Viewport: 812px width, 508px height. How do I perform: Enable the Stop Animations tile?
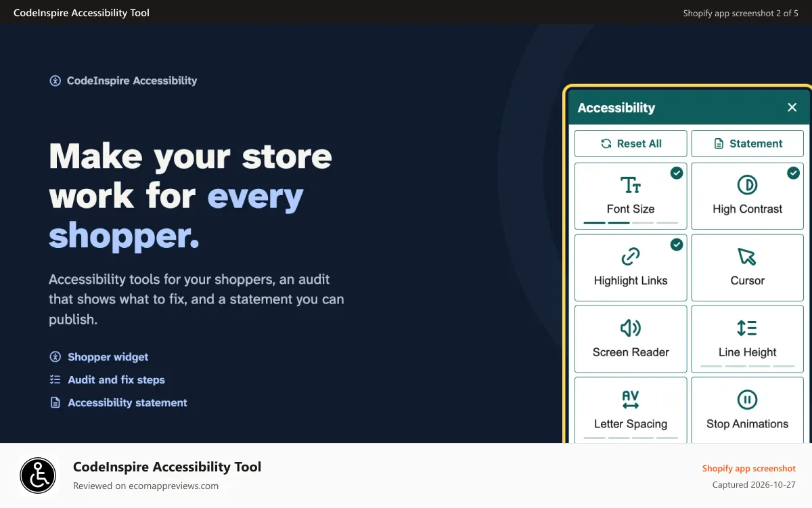point(748,410)
